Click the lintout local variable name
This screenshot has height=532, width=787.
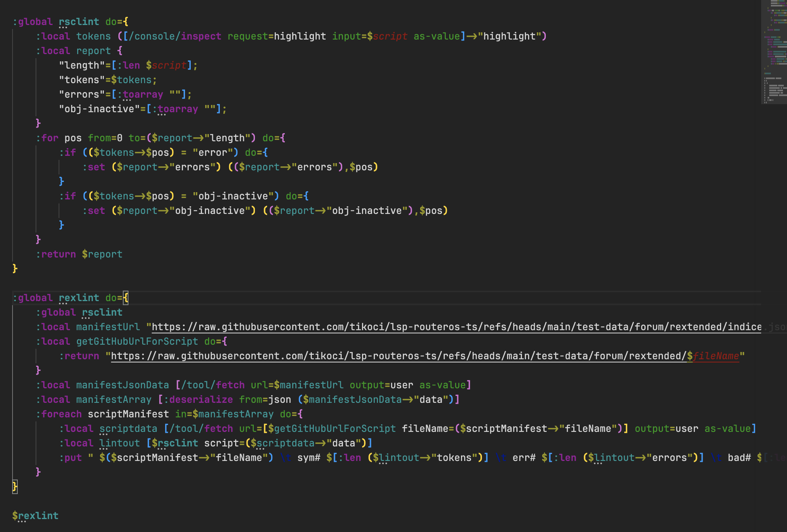[x=120, y=443]
